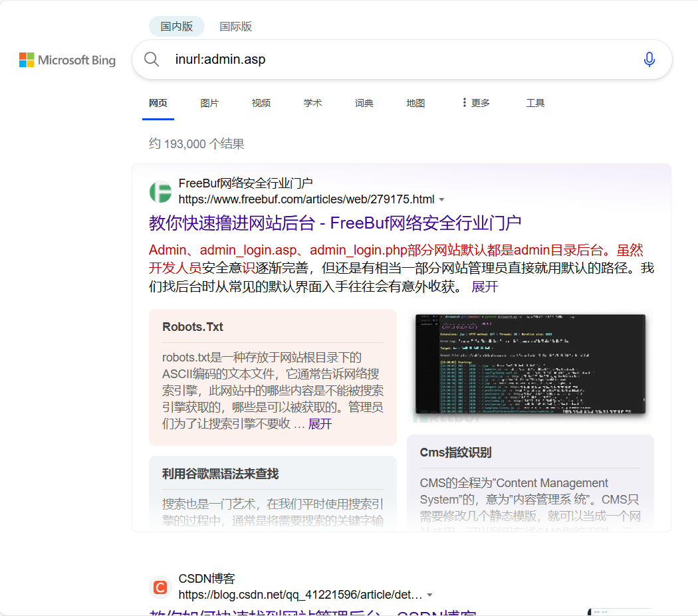698x616 pixels.
Task: Click the FreeBuf网络安全行业门户 site name
Action: tap(245, 183)
